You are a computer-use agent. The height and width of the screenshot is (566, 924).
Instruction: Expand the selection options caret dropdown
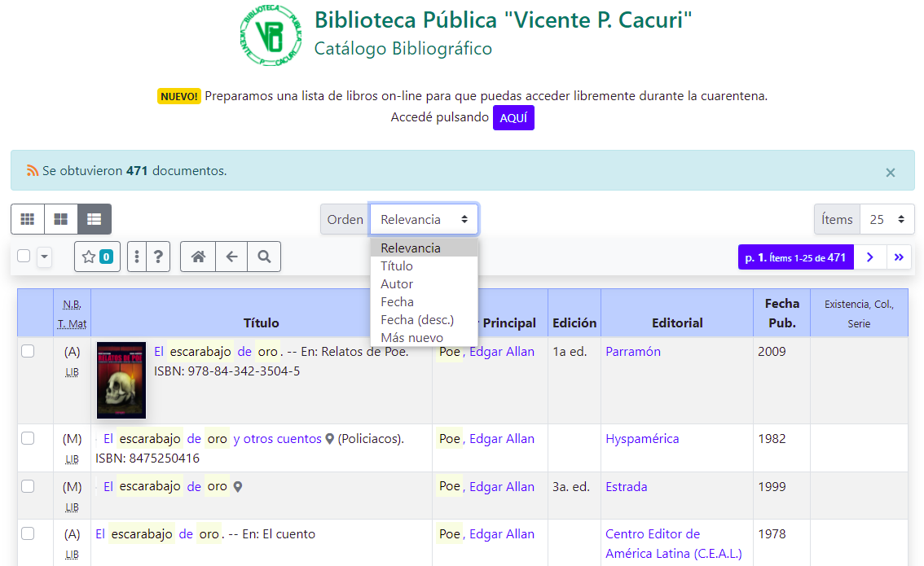click(44, 257)
